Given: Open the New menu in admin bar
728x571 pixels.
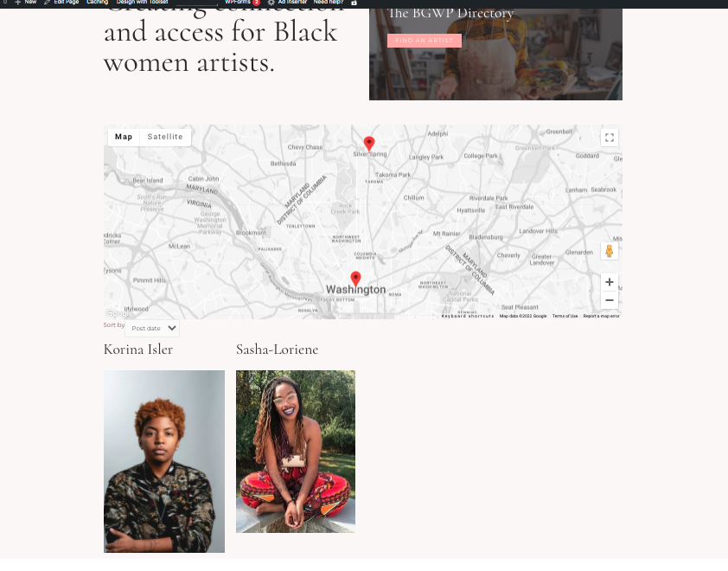Looking at the screenshot, I should pos(26,3).
